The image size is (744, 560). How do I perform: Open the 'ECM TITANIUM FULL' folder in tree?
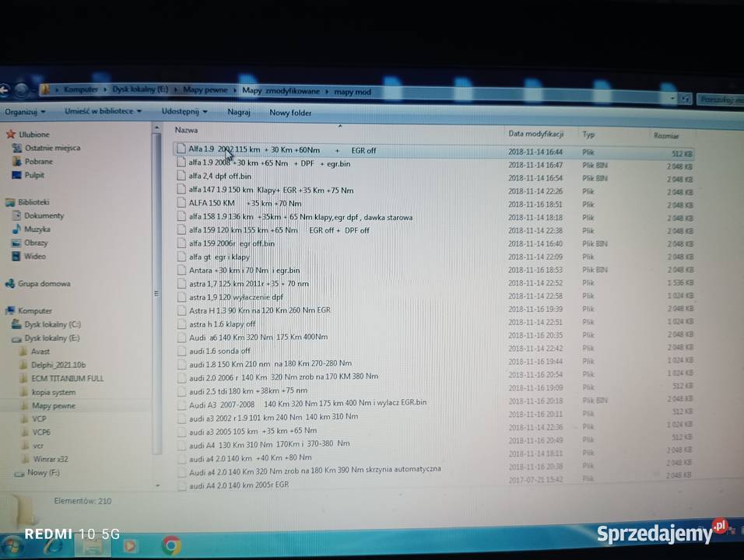click(68, 379)
